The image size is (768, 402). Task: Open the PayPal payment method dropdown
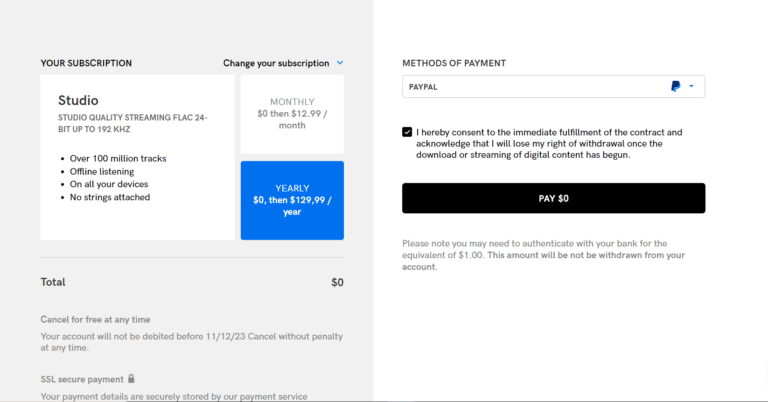coord(553,87)
